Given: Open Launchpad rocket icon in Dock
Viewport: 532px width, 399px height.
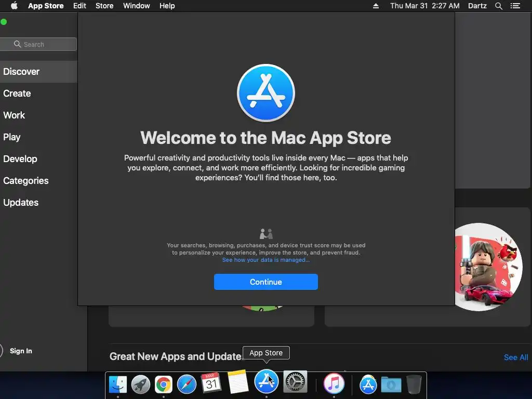Looking at the screenshot, I should coord(140,385).
